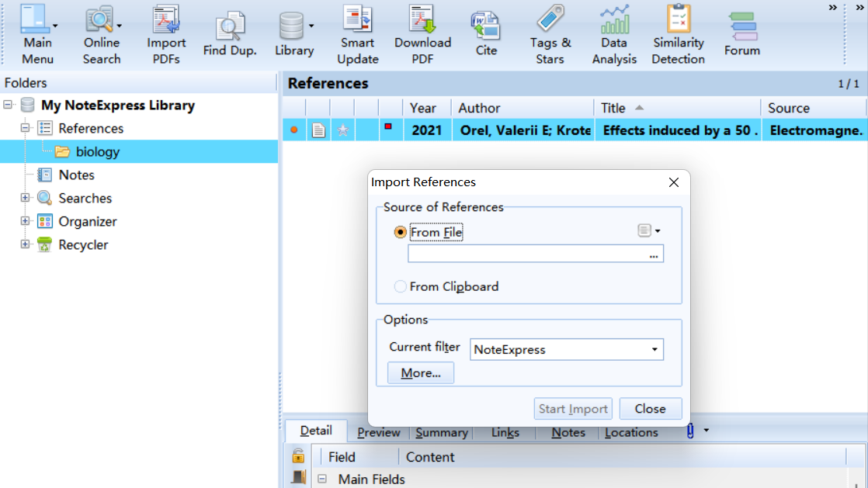The height and width of the screenshot is (488, 868).
Task: Open Data Analysis tool
Action: pos(614,34)
